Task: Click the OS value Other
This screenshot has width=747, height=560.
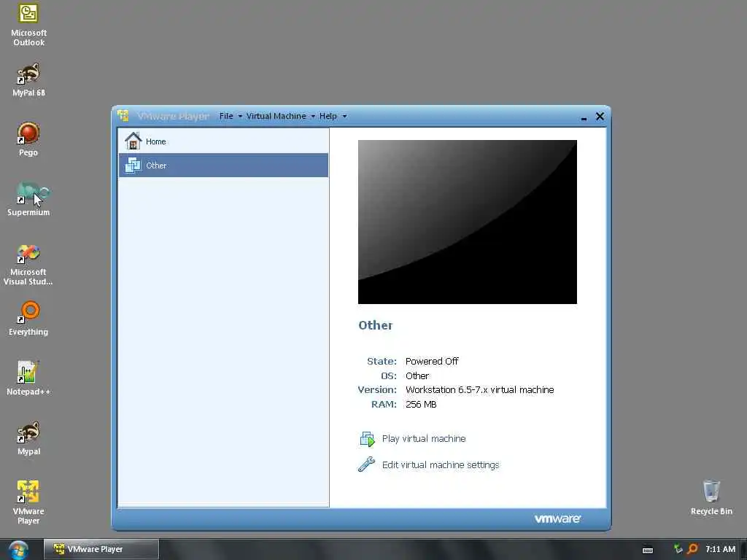Action: coord(417,376)
